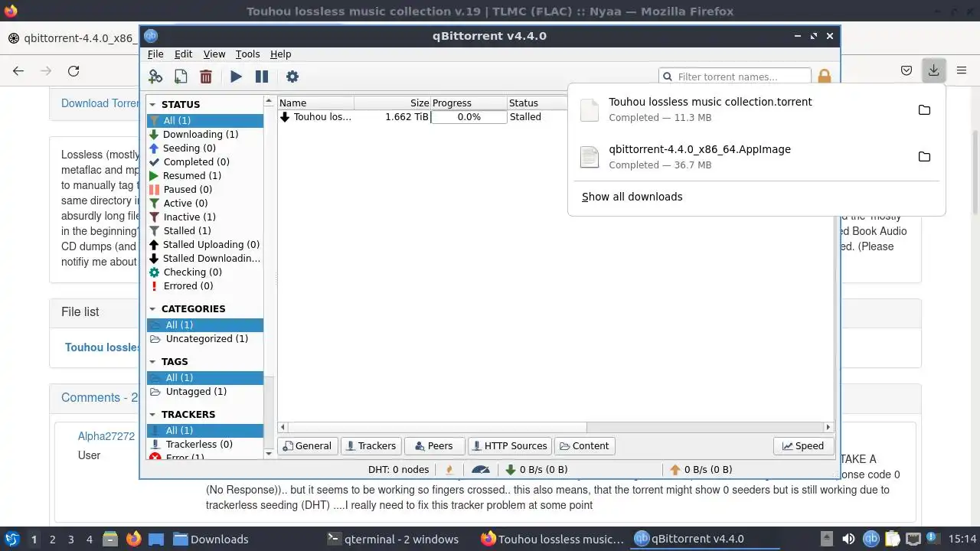Image resolution: width=980 pixels, height=551 pixels.
Task: Click the Add torrent file toolbar icon
Action: coord(181,77)
